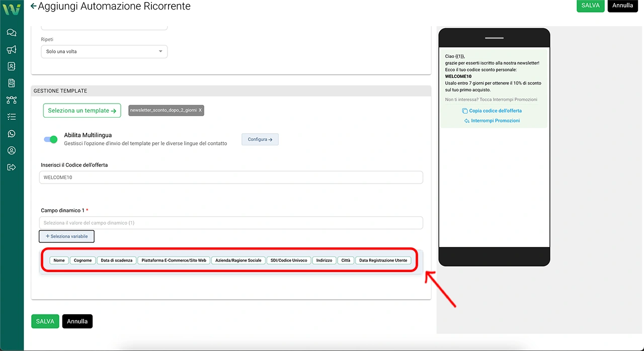Click the logout icon in sidebar

pos(12,167)
